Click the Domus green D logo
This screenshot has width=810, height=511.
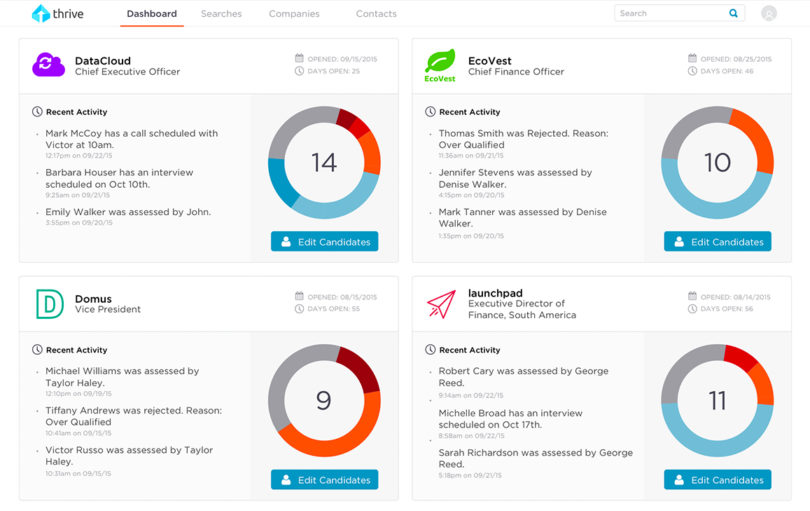(50, 304)
